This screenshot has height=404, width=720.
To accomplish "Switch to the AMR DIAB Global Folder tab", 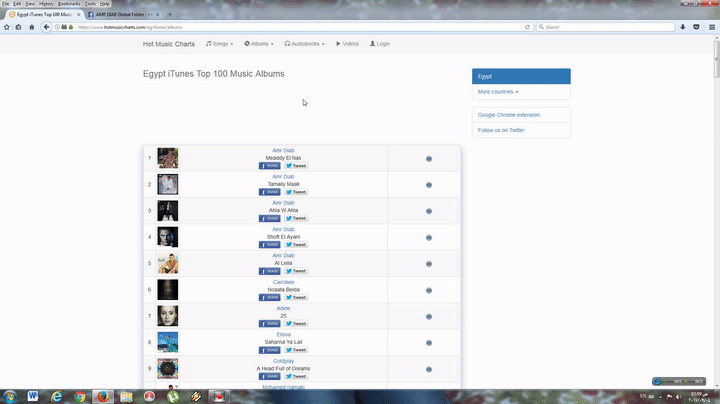I will (124, 14).
